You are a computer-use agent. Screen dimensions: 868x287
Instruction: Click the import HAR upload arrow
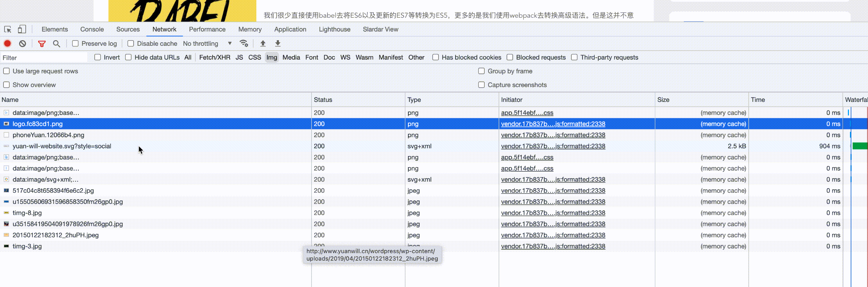tap(263, 43)
